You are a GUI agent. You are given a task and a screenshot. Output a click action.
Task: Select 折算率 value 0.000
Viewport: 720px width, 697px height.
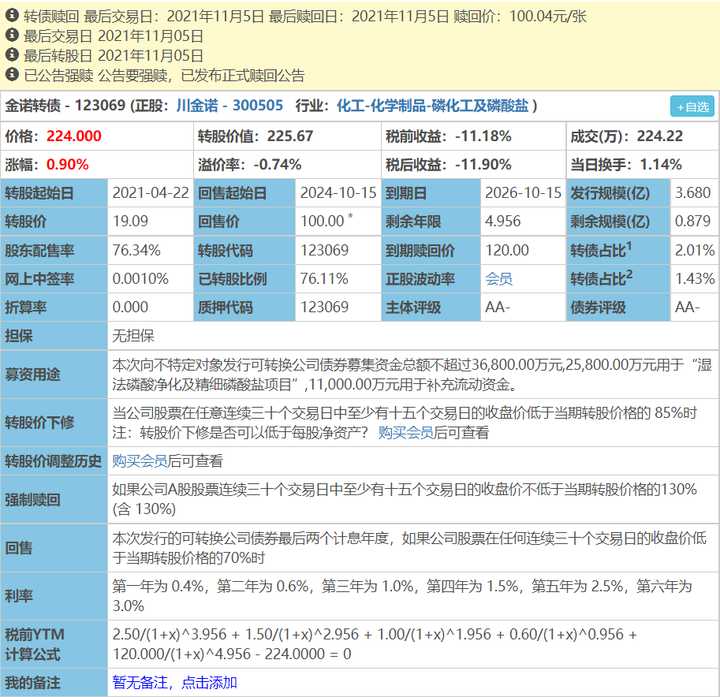[130, 307]
